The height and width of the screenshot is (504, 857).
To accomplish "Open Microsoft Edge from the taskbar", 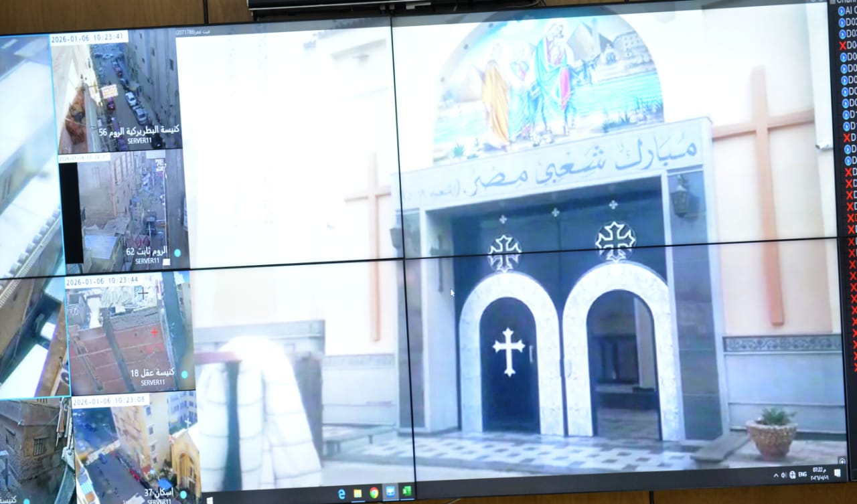I will tap(341, 494).
